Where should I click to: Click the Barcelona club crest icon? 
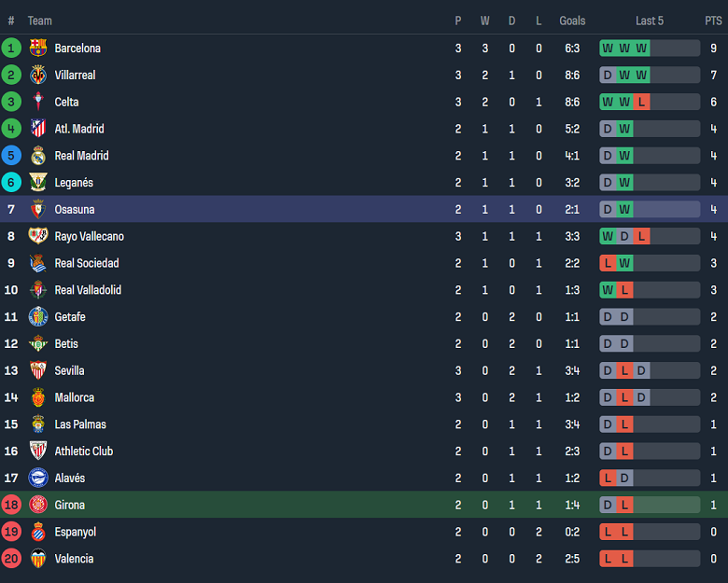[38, 49]
